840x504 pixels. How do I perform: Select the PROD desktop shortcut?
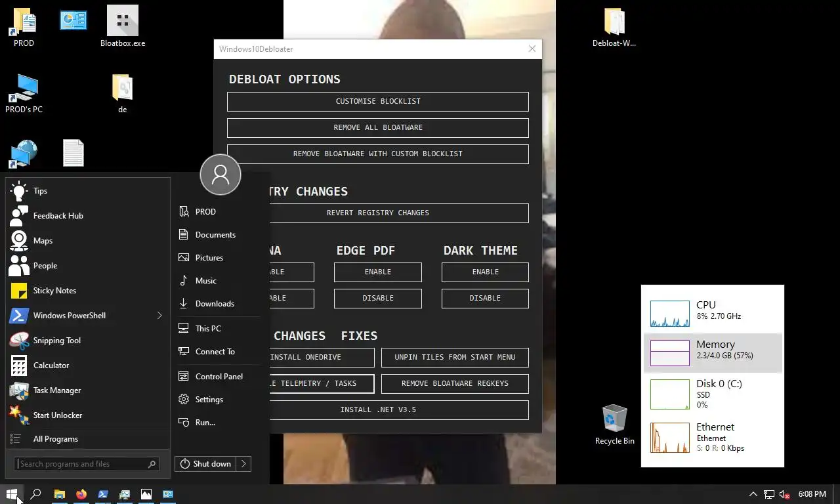(24, 26)
